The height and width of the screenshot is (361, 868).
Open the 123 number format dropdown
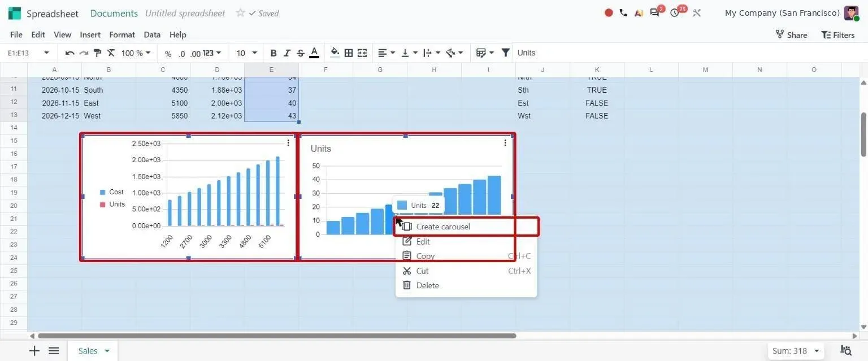pos(212,53)
